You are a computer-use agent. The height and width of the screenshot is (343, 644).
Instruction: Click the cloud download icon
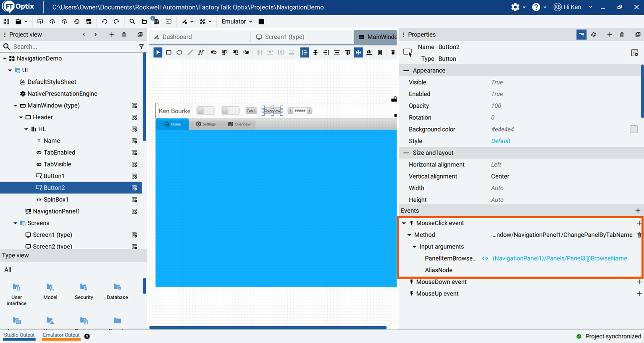(64, 21)
